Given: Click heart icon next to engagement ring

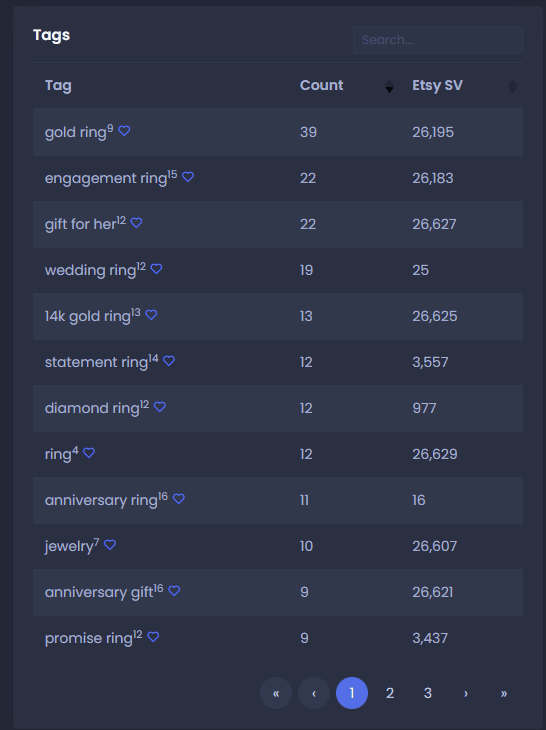Looking at the screenshot, I should coord(188,177).
